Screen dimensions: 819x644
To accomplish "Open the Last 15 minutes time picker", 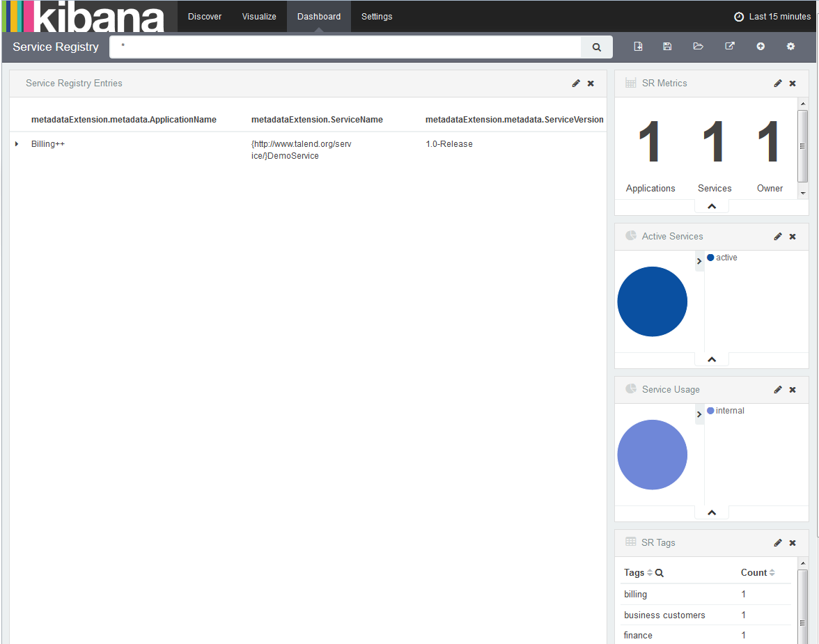I will tap(772, 17).
